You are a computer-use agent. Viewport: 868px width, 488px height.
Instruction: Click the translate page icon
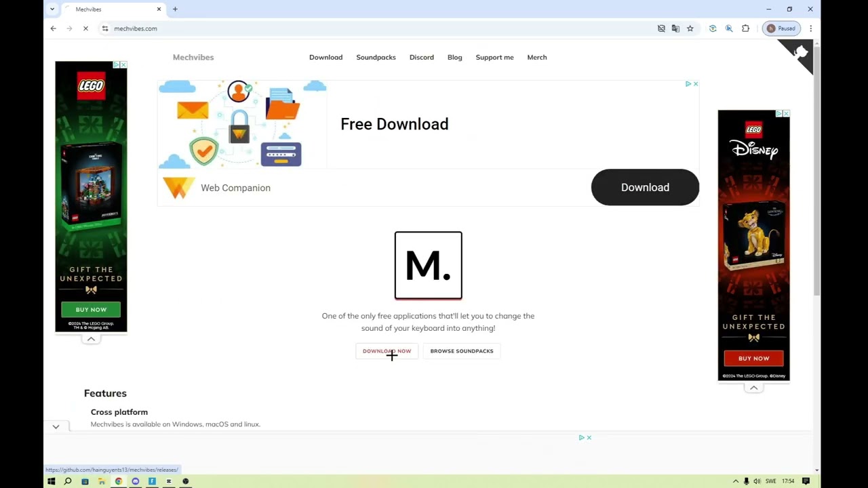pyautogui.click(x=675, y=28)
